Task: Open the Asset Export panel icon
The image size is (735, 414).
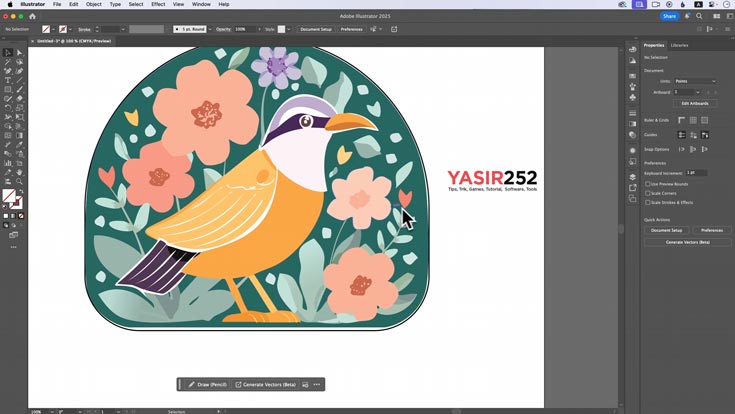Action: point(632,188)
